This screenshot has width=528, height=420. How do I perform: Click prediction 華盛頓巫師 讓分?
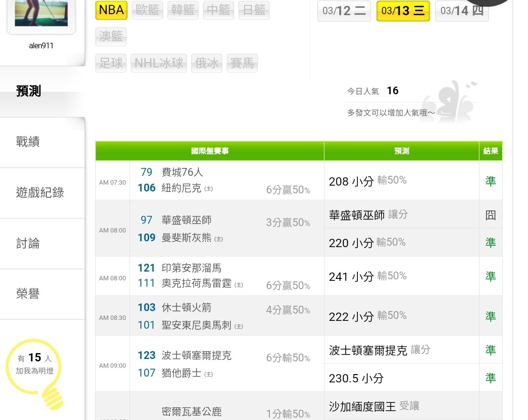click(x=369, y=215)
